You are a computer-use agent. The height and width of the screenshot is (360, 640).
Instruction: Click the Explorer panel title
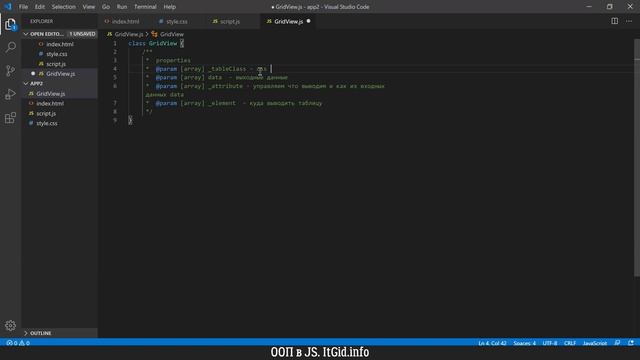click(x=42, y=21)
